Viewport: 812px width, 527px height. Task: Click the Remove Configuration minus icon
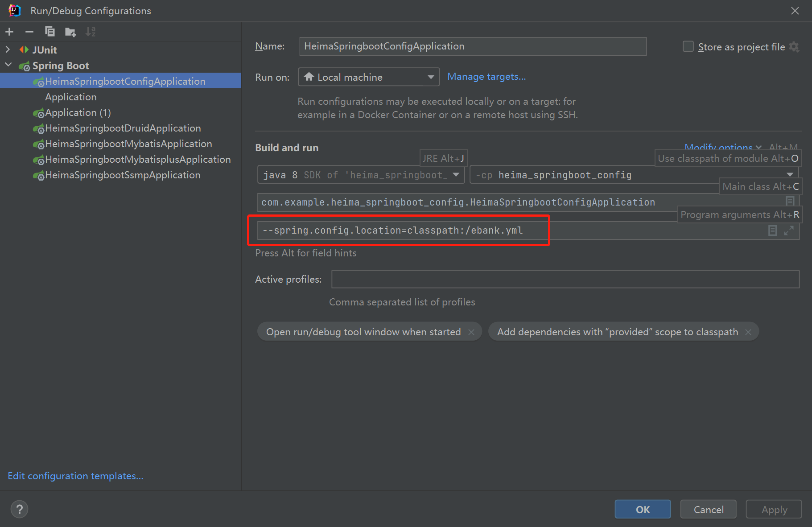click(x=29, y=32)
